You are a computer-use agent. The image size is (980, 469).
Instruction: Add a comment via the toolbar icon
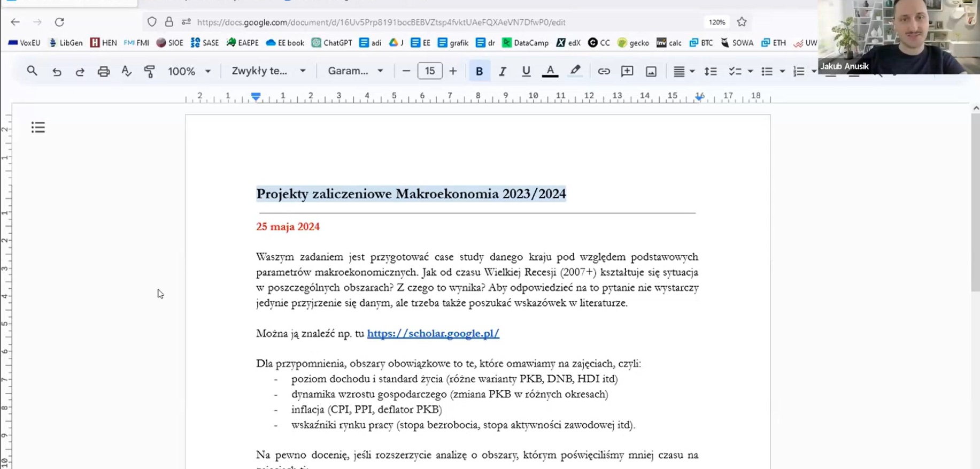(627, 71)
